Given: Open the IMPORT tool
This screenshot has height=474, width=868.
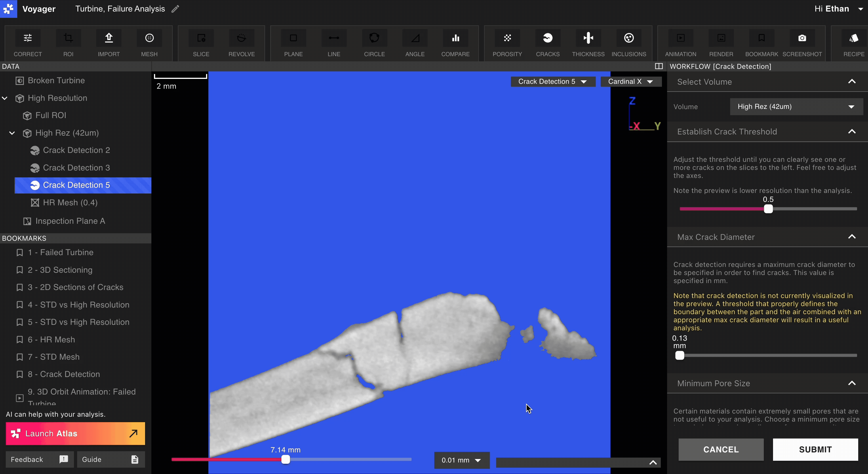Looking at the screenshot, I should (x=108, y=43).
